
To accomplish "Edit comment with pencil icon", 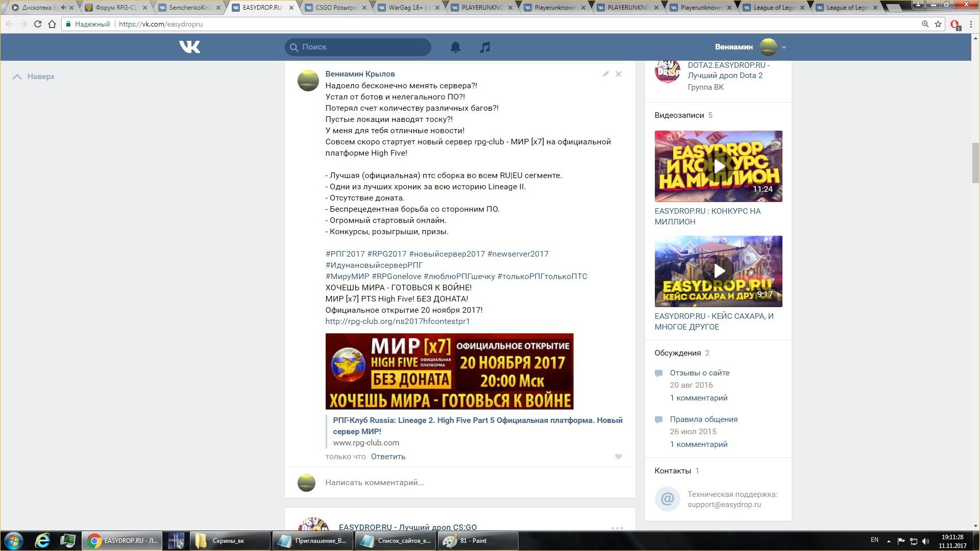I will 605,74.
